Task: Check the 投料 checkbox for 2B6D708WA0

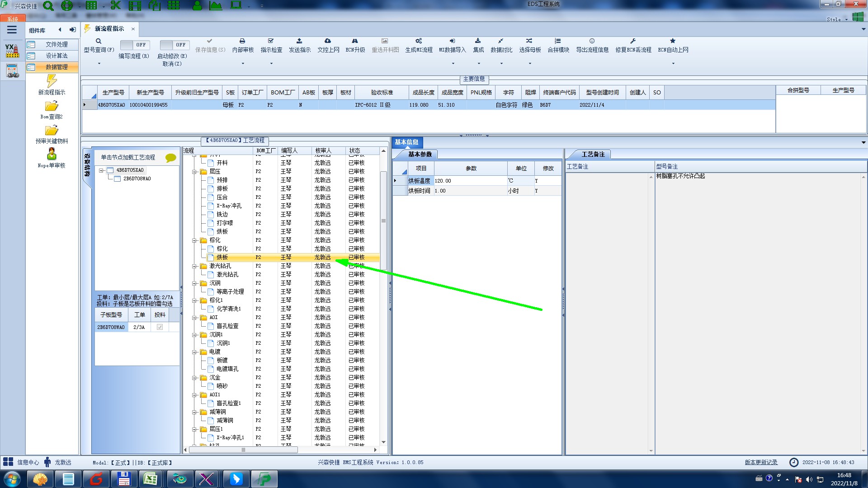Action: tap(160, 327)
